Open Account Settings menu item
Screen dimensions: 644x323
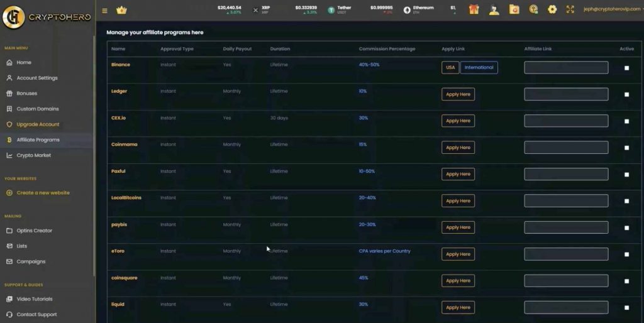point(37,78)
